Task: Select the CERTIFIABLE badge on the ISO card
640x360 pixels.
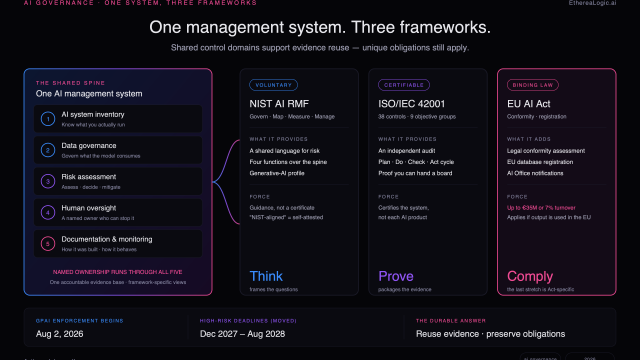Action: 404,85
